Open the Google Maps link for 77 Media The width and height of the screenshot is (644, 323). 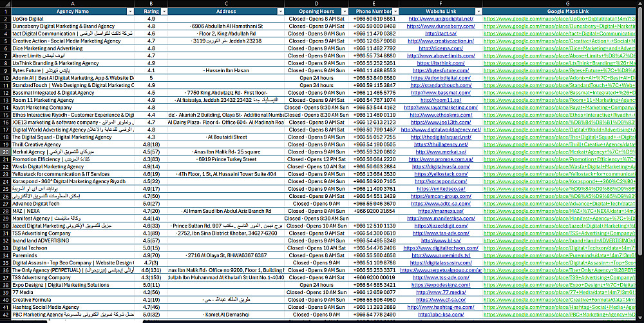[560, 293]
